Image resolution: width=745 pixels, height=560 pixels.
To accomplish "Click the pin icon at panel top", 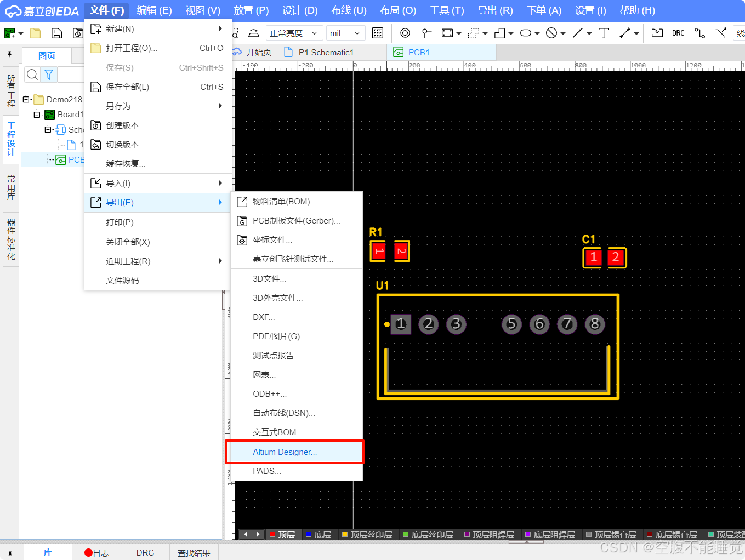I will pyautogui.click(x=9, y=54).
